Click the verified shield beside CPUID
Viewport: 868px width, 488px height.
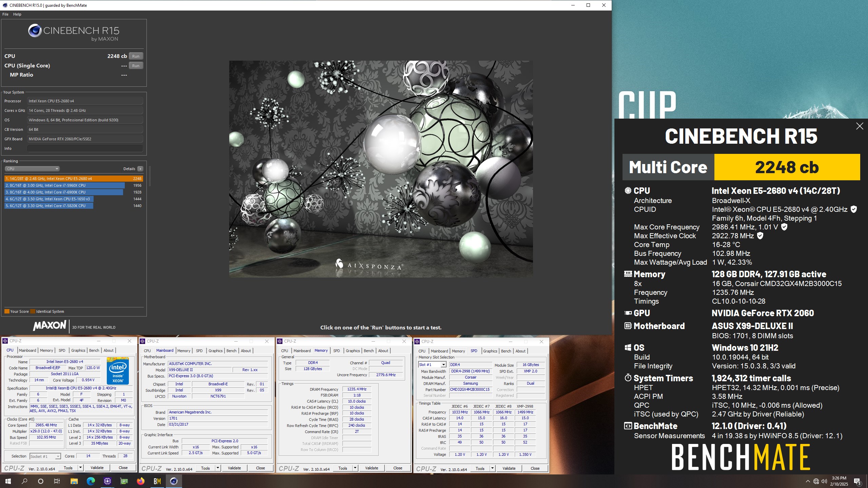854,209
